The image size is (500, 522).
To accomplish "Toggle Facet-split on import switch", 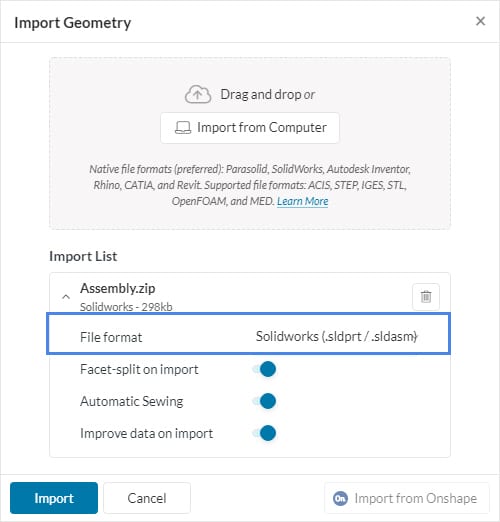I will pos(264,369).
